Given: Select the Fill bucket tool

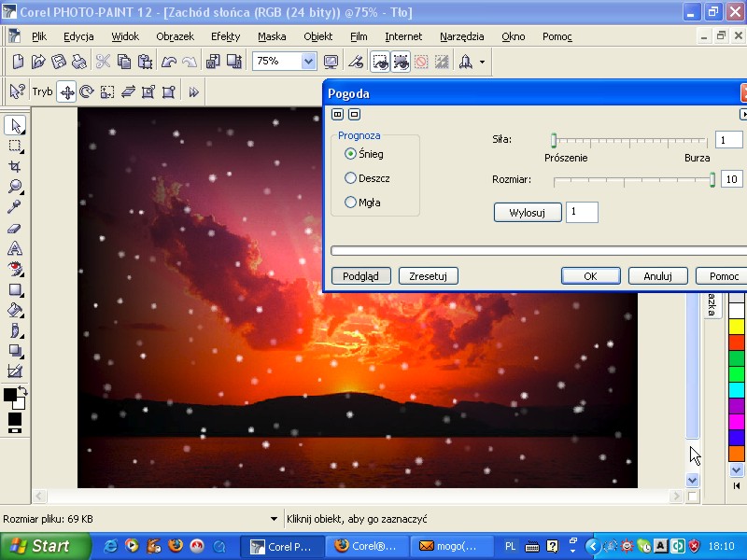Looking at the screenshot, I should (14, 310).
